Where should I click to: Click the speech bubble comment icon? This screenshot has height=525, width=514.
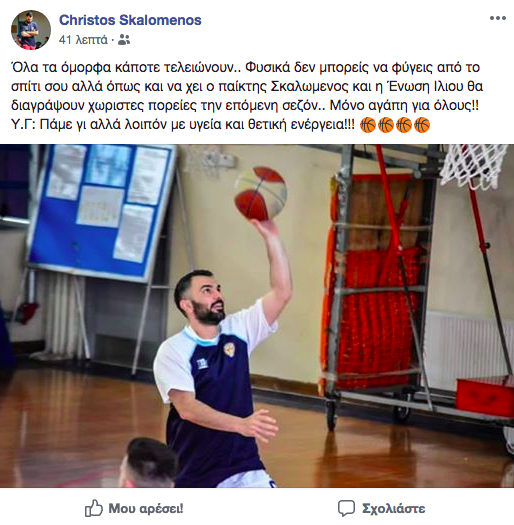tap(346, 509)
